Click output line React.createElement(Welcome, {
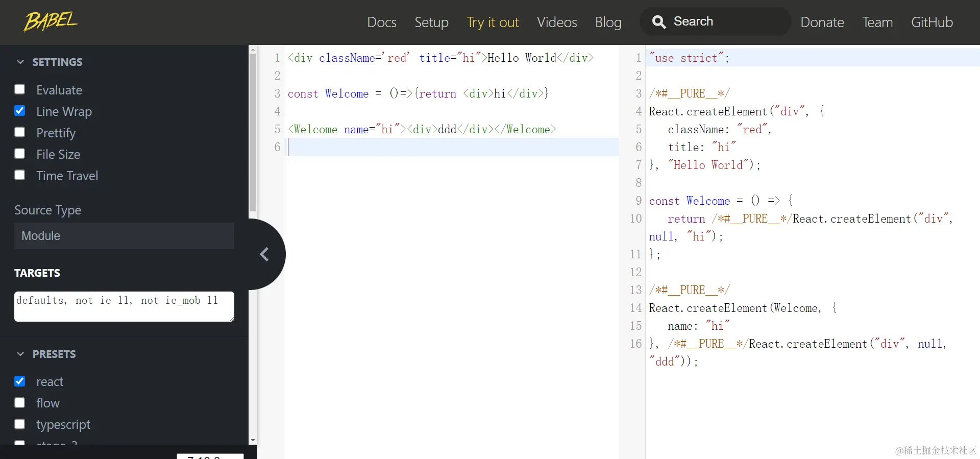This screenshot has height=459, width=980. tap(743, 308)
